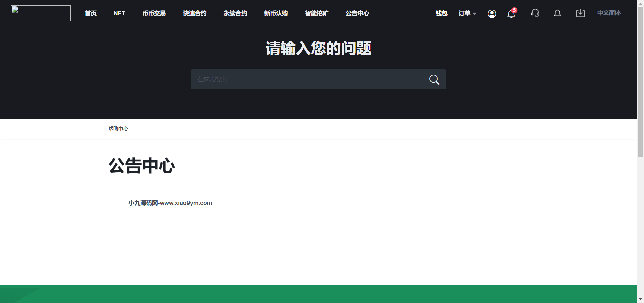644x303 pixels.
Task: Select 永续合约 in top navigation
Action: pyautogui.click(x=235, y=13)
